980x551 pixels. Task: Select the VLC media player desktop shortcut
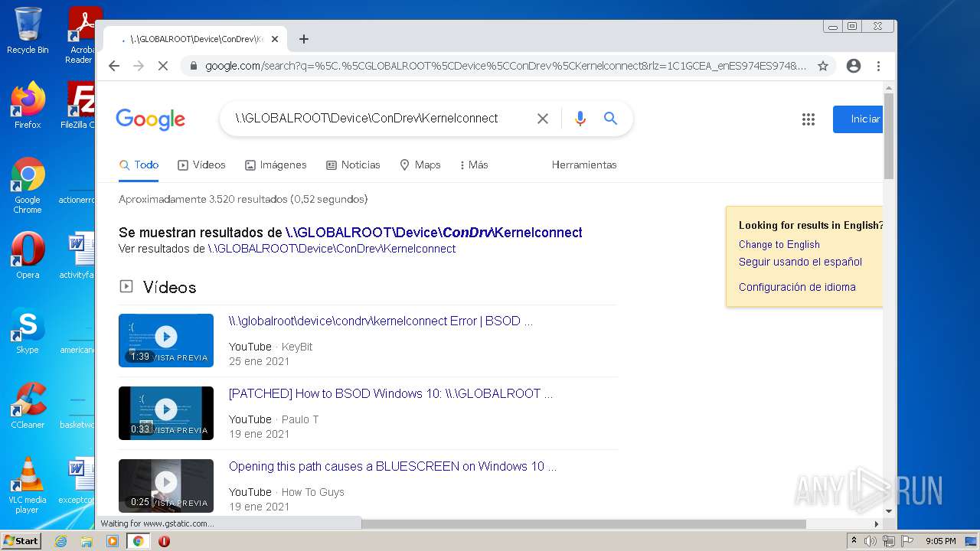tap(28, 485)
